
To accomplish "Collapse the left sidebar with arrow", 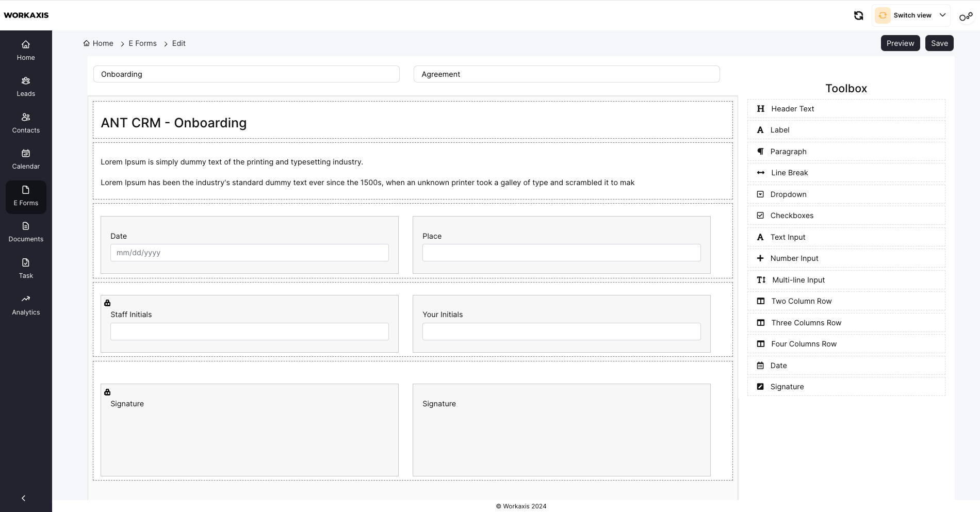I will coord(23,498).
